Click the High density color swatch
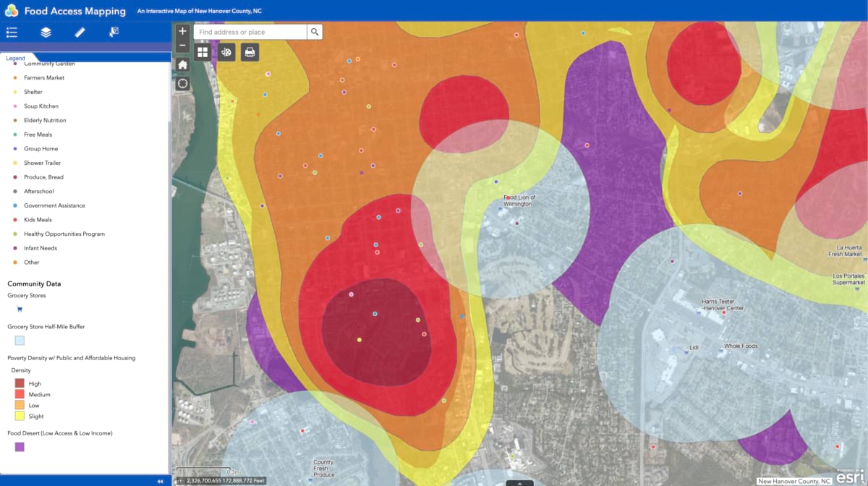The image size is (868, 486). click(x=20, y=383)
